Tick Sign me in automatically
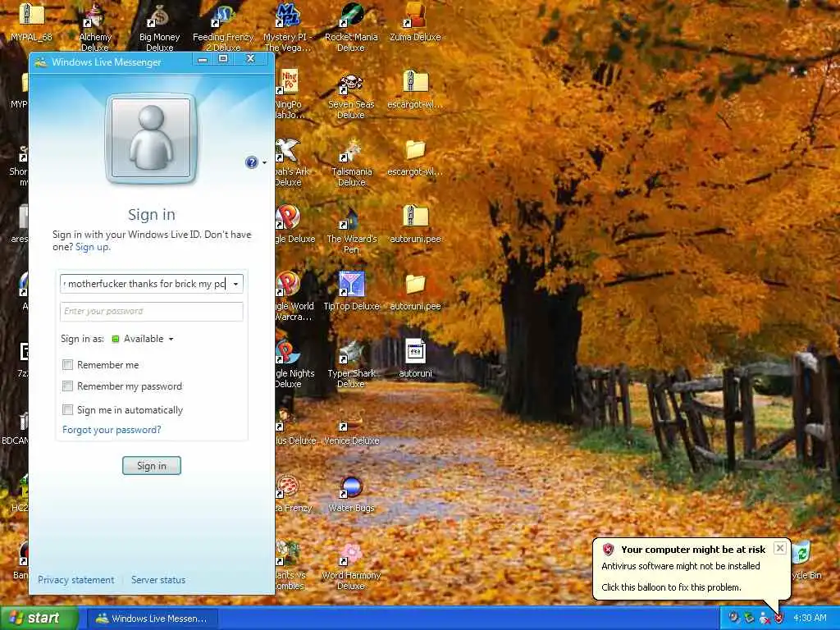 click(x=67, y=410)
